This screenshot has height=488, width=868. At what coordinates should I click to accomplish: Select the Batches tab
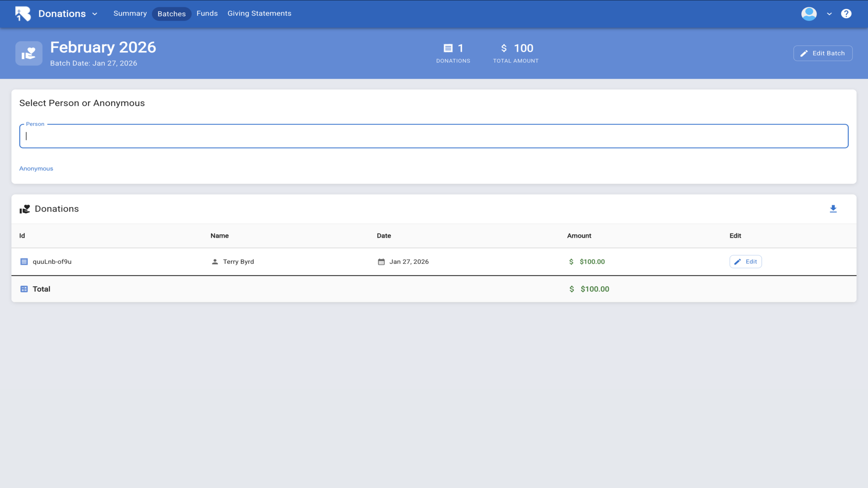click(x=171, y=14)
